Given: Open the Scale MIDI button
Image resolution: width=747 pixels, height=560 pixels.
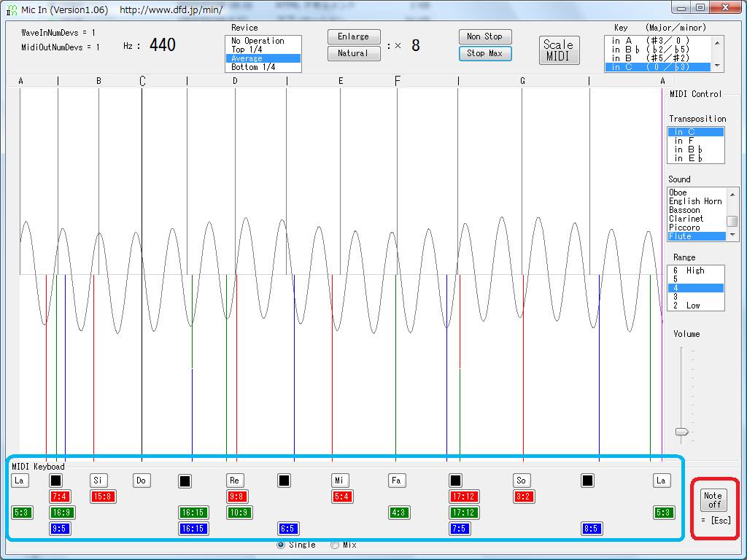Looking at the screenshot, I should [x=560, y=50].
